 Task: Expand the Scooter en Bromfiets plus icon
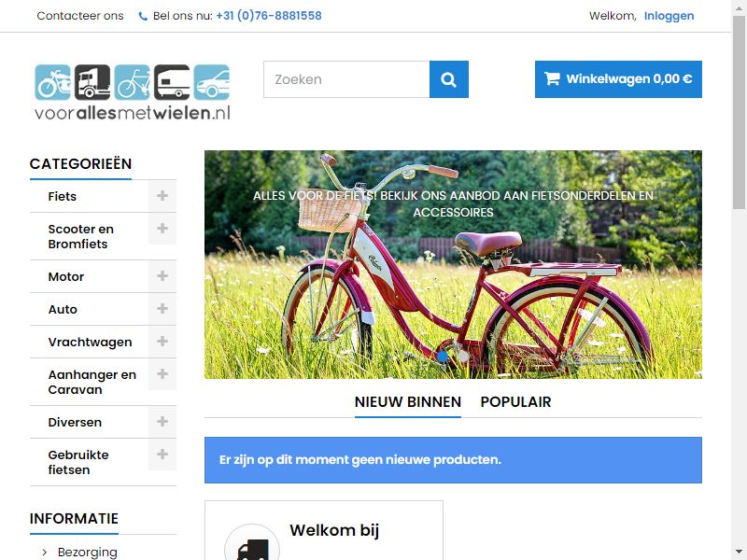coord(162,229)
